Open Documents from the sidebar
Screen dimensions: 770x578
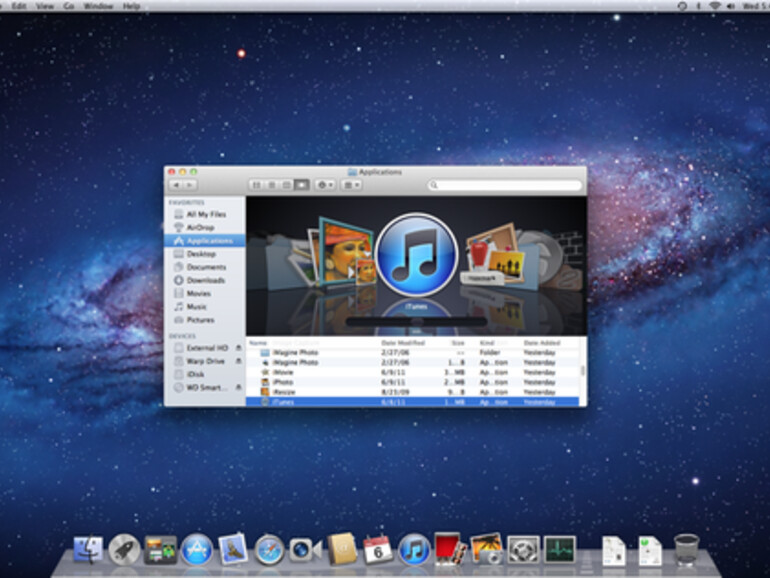coord(205,267)
